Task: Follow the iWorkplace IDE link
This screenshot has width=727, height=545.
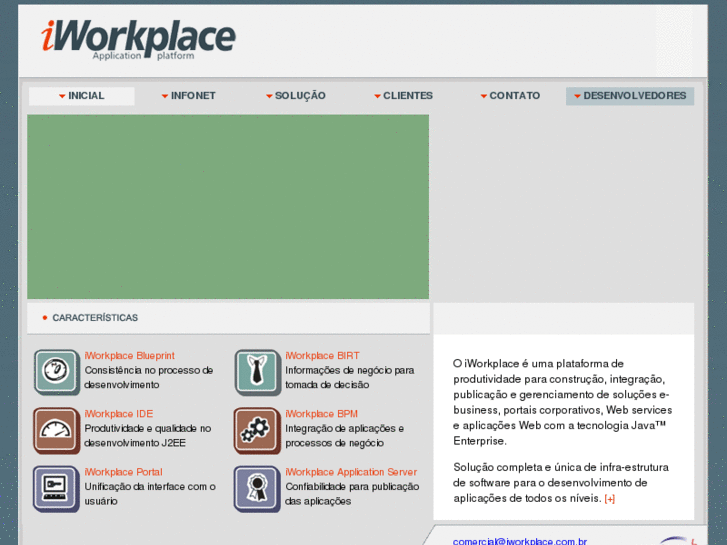Action: point(119,414)
